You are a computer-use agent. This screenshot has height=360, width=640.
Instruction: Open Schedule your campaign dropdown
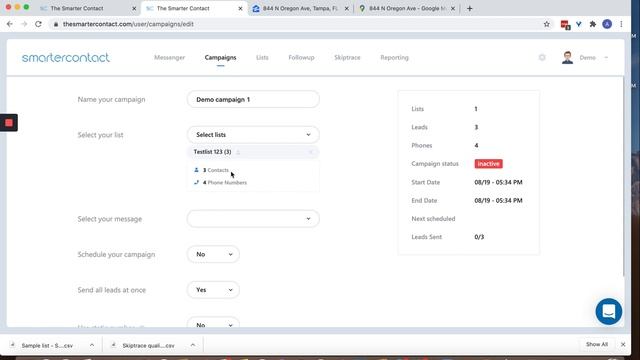pos(213,254)
